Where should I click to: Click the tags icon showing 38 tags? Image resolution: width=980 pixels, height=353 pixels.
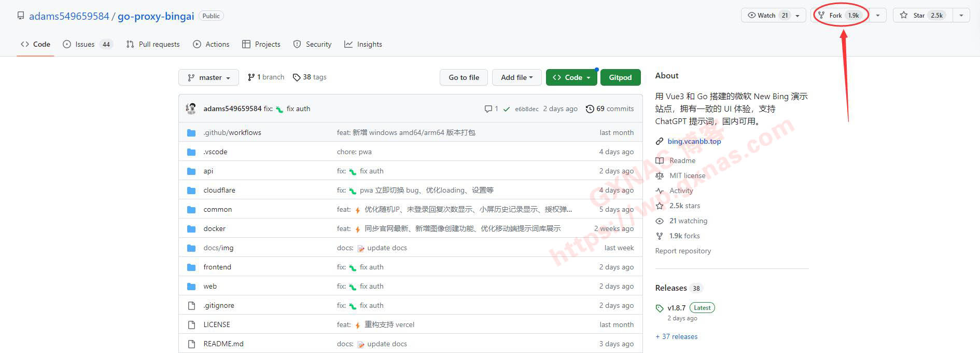(297, 77)
